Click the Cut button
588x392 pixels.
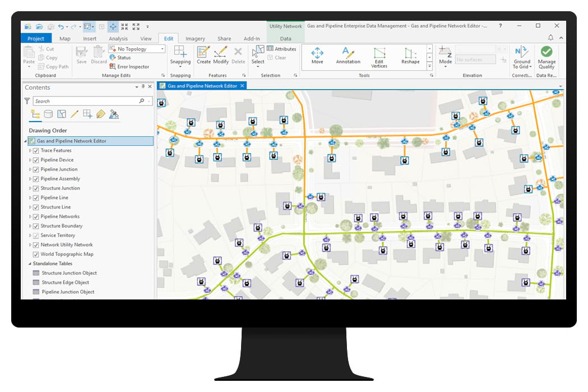(46, 49)
